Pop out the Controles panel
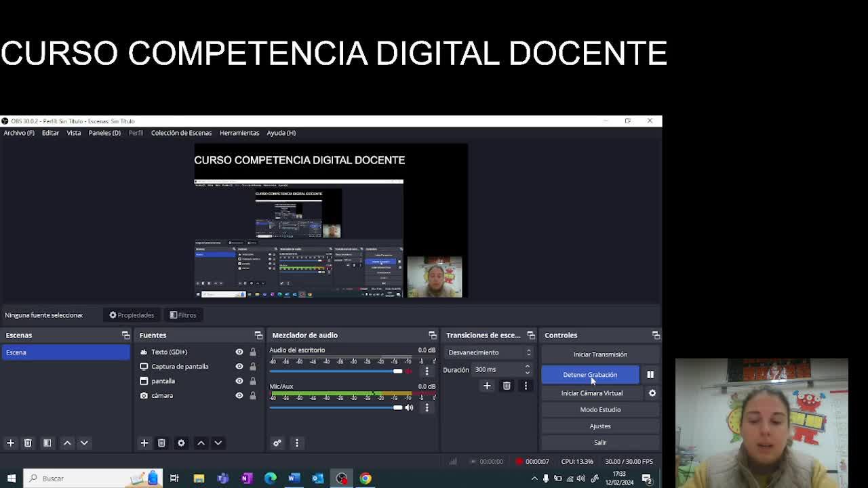This screenshot has width=868, height=488. (x=655, y=335)
